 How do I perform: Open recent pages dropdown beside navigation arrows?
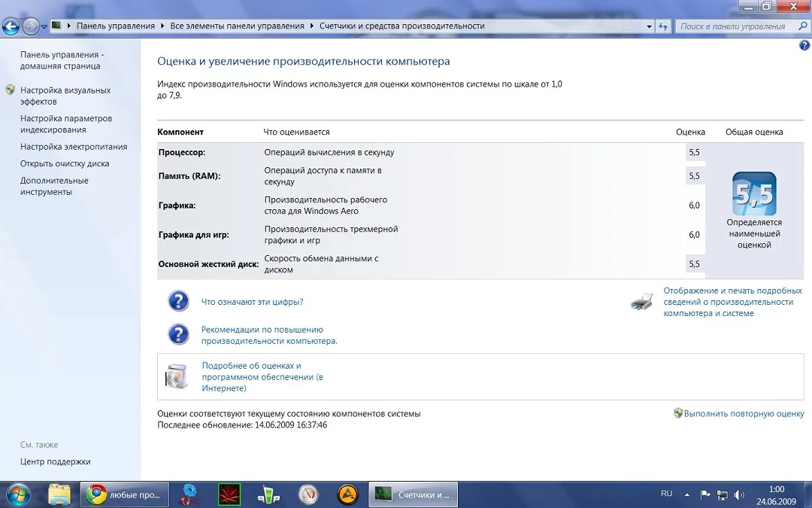pos(44,26)
